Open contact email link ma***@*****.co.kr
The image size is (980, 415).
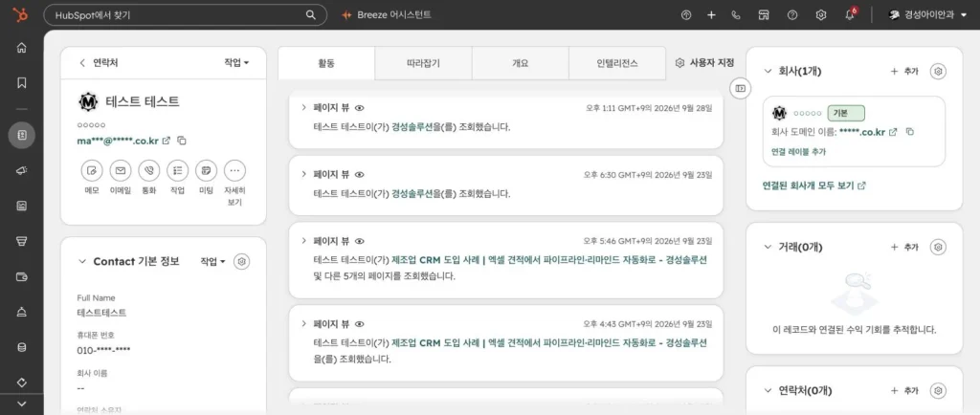[118, 141]
